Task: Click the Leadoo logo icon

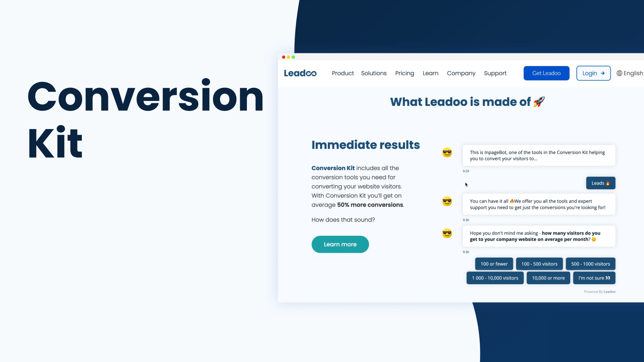Action: tap(300, 73)
